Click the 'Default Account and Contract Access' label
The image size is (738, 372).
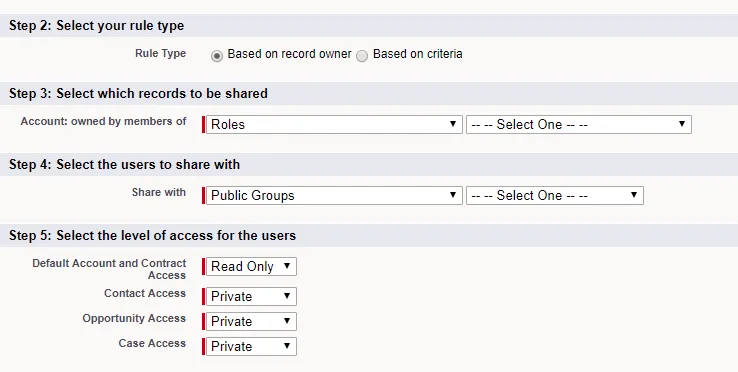click(109, 269)
